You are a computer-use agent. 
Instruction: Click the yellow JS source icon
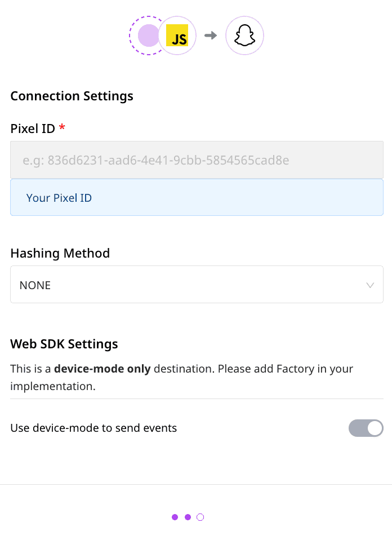pyautogui.click(x=179, y=36)
